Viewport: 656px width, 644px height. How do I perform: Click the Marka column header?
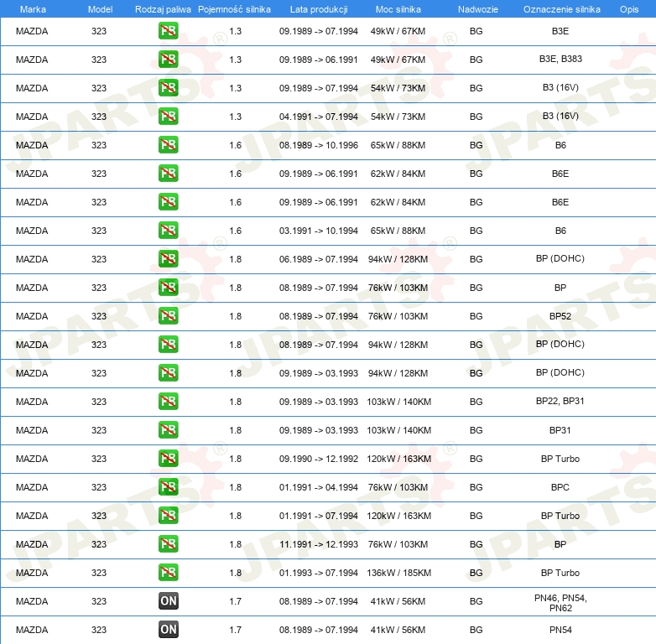pyautogui.click(x=33, y=9)
